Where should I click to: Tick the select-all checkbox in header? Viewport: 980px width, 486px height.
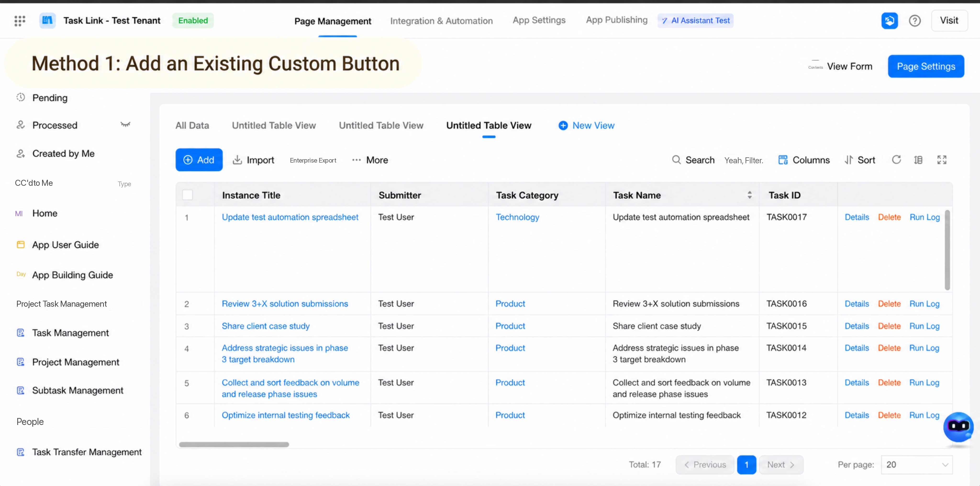pos(188,195)
